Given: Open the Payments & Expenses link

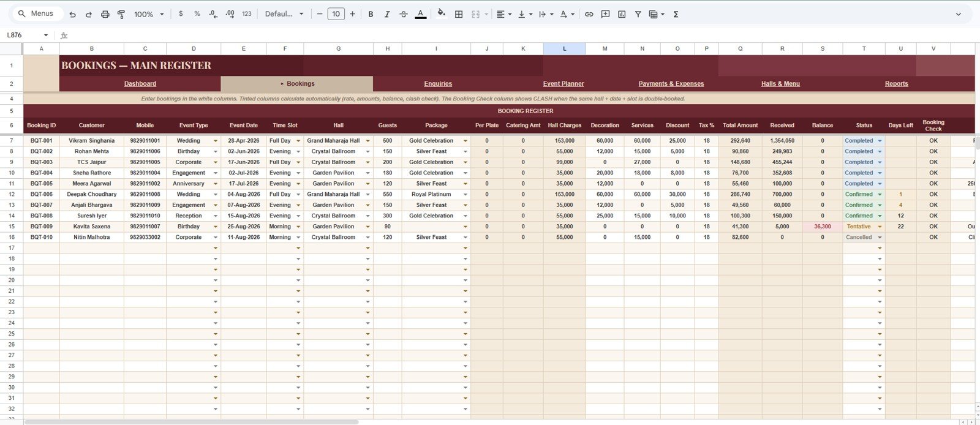Looking at the screenshot, I should click(x=671, y=84).
